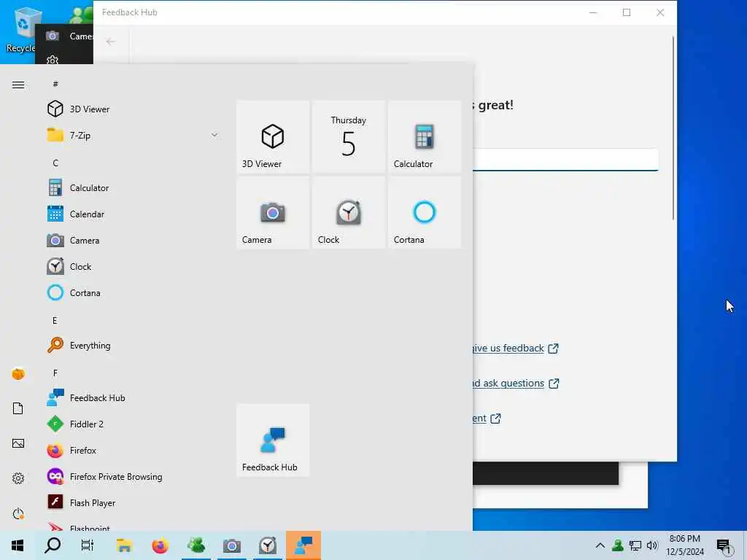The height and width of the screenshot is (560, 747).
Task: Open Firefox from the app list
Action: point(133,449)
